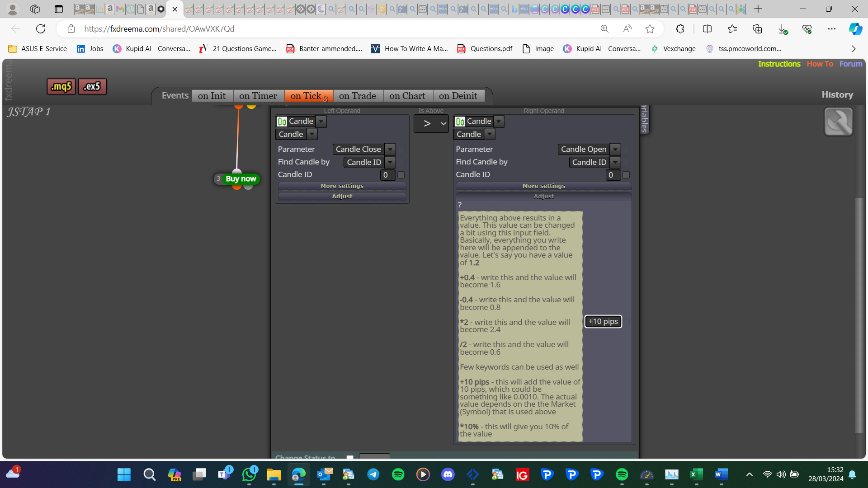The height and width of the screenshot is (488, 868).
Task: Toggle checkbox next to right Candle ID value
Action: (x=626, y=175)
